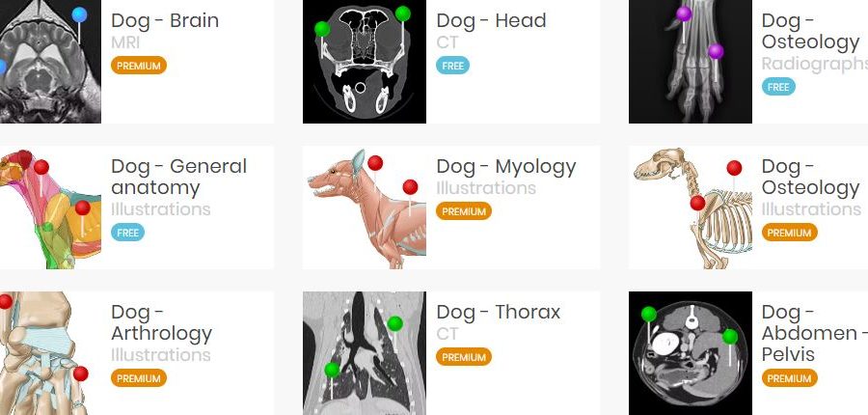The image size is (868, 415).
Task: Open the Dog - Brain MRI thumbnail
Action: click(x=50, y=62)
